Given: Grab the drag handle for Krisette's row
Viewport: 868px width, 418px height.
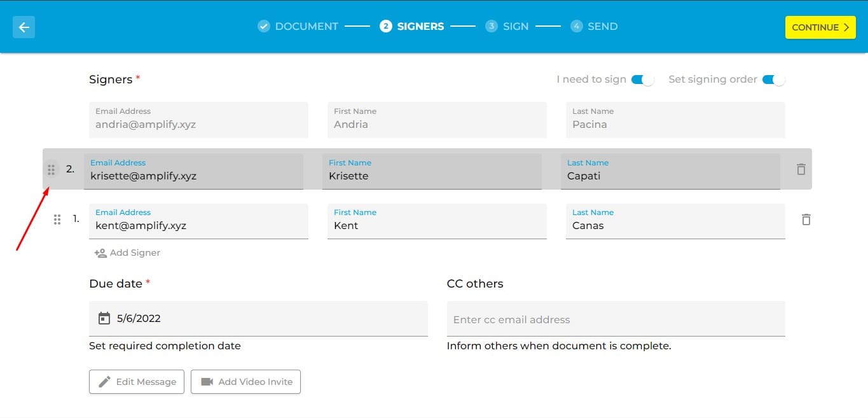Looking at the screenshot, I should tap(52, 169).
